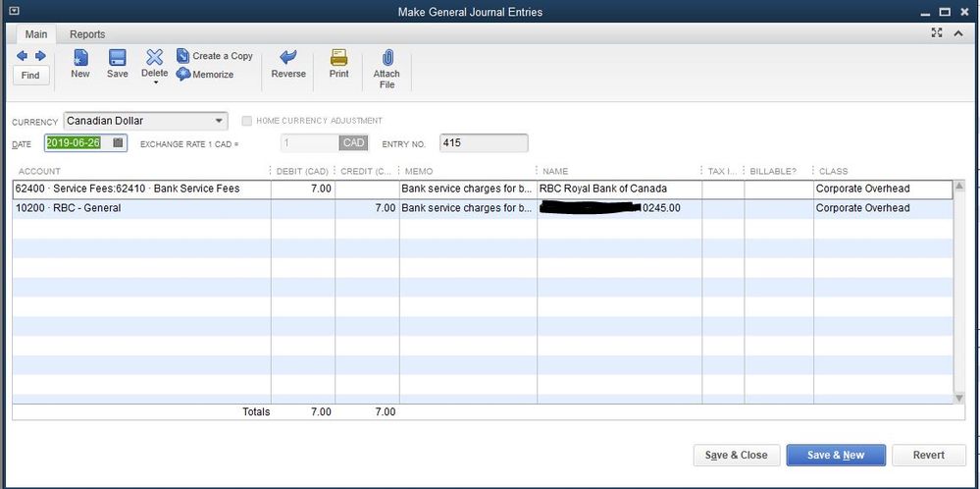Select name RBC Royal Bank of Canada
This screenshot has height=489, width=980.
(x=619, y=189)
